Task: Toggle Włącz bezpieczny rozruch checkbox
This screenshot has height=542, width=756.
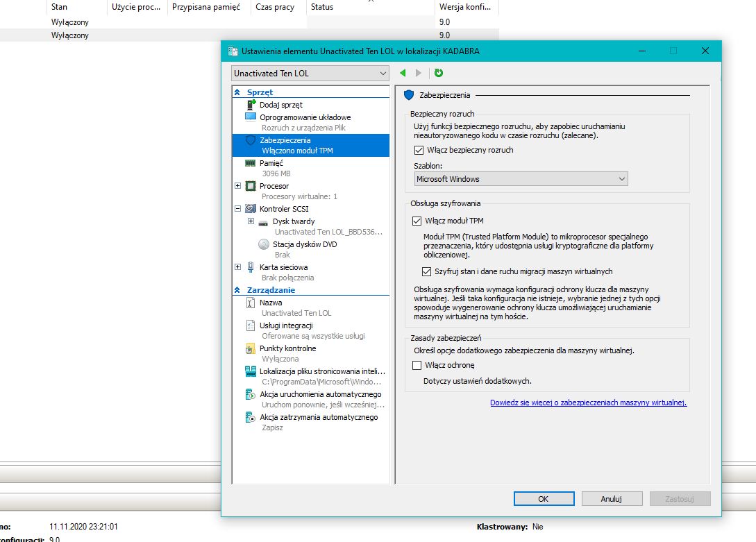Action: [x=419, y=151]
